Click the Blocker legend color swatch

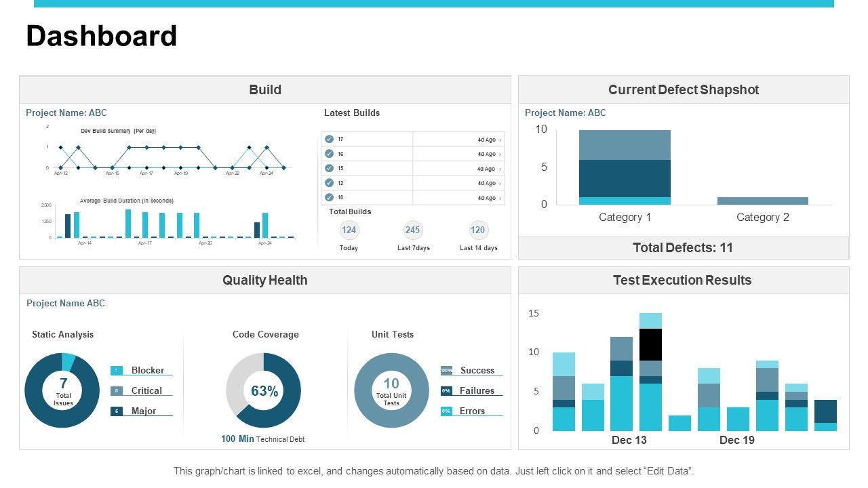[x=117, y=371]
